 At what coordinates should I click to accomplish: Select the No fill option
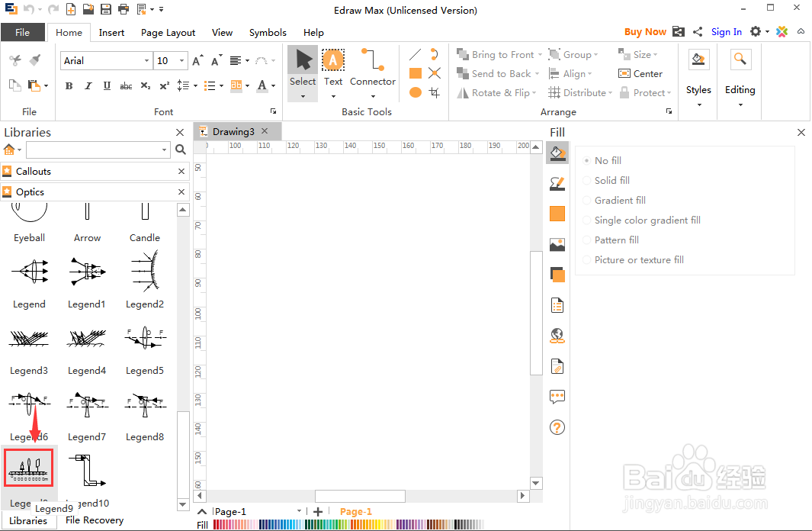click(x=602, y=160)
